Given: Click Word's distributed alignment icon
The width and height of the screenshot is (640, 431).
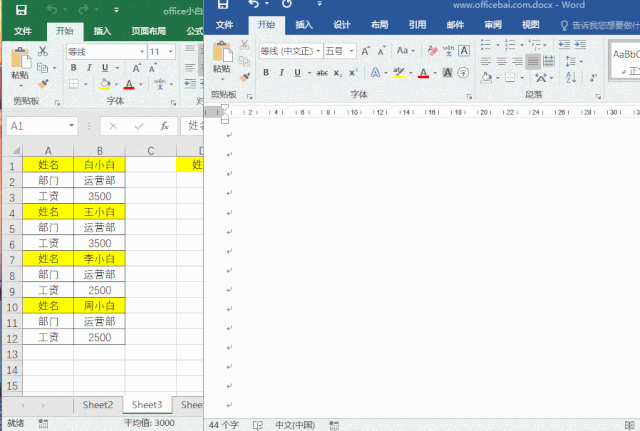Looking at the screenshot, I should 549,62.
